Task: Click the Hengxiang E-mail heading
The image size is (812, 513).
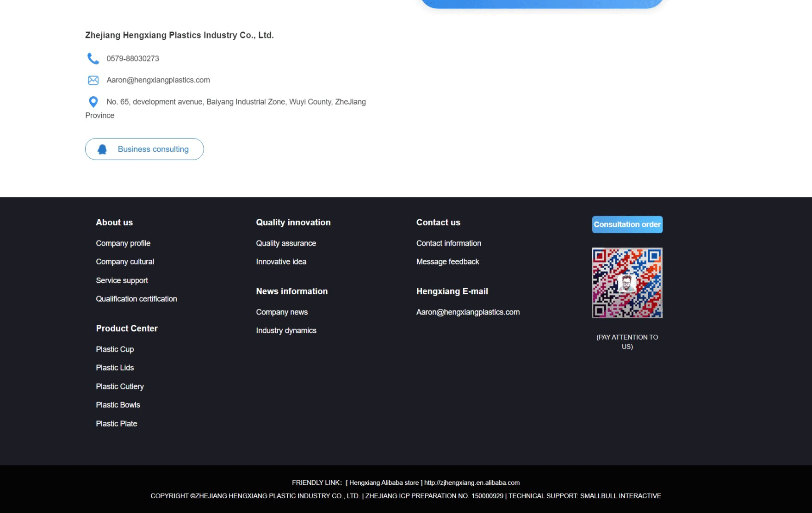Action: tap(452, 291)
